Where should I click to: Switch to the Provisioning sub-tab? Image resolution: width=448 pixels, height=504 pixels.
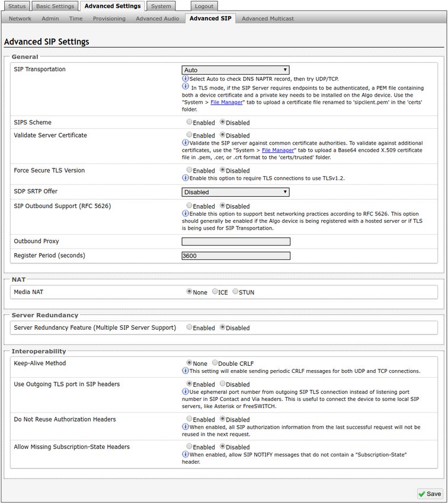pos(109,18)
